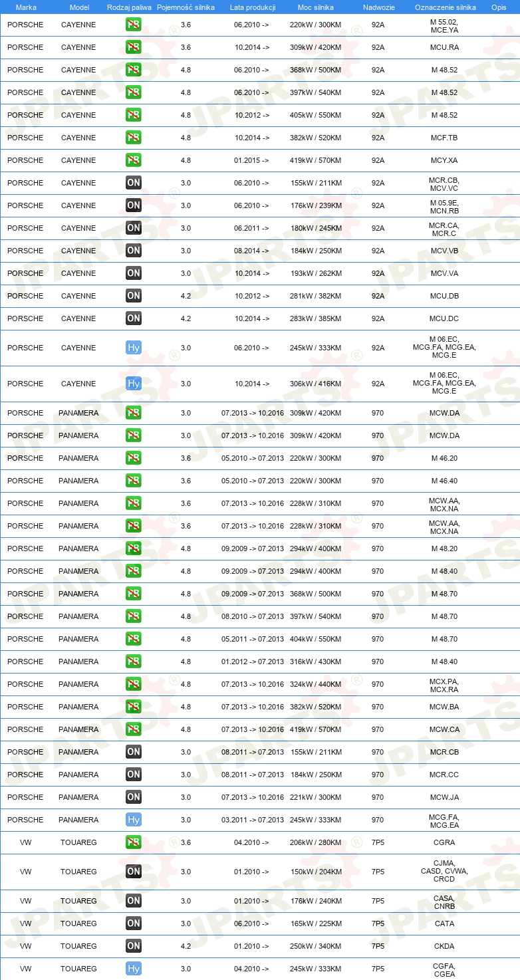This screenshot has height=980, width=520.
Task: Click diesel ON icon in Cayenne MCU.DB row
Action: point(134,296)
